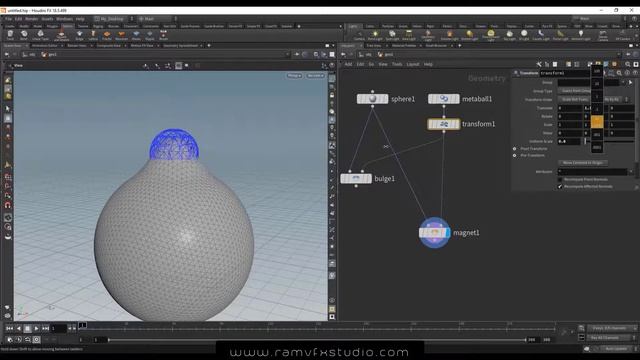This screenshot has width=640, height=360.
Task: Switch to the Tree View tab
Action: click(x=374, y=46)
